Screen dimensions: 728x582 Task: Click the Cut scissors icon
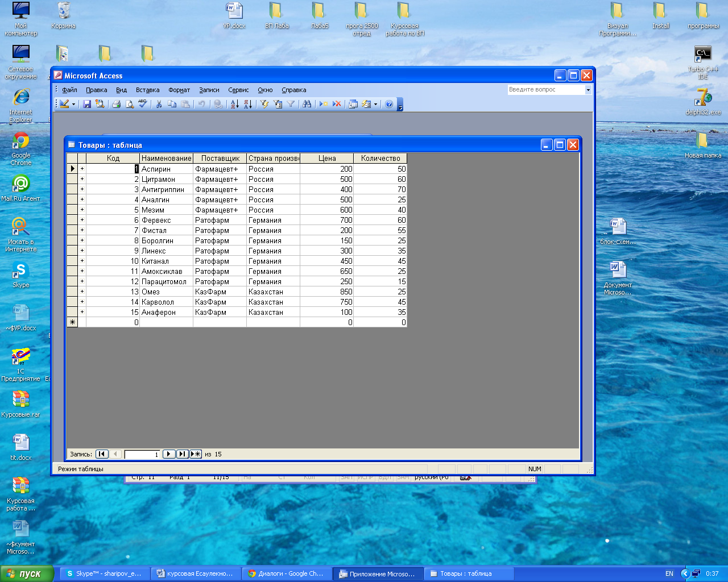(x=159, y=104)
